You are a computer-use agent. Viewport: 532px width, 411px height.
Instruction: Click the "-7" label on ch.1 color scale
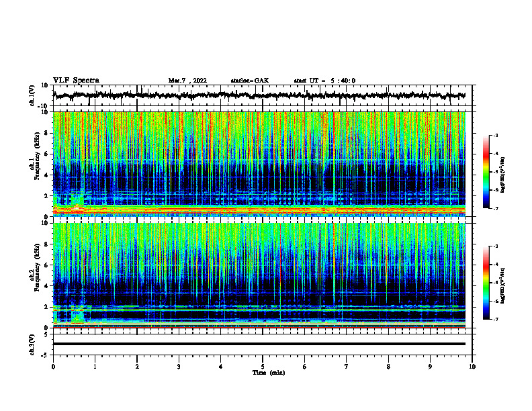[496, 208]
